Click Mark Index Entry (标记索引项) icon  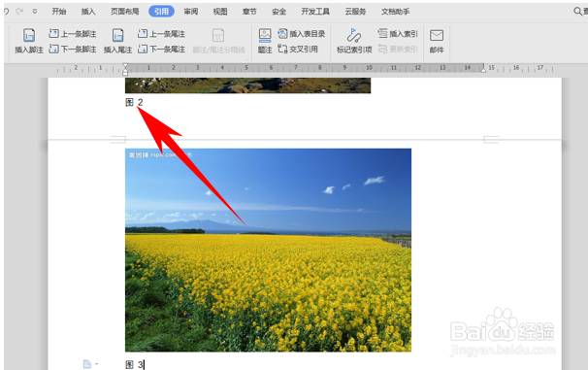click(x=353, y=36)
